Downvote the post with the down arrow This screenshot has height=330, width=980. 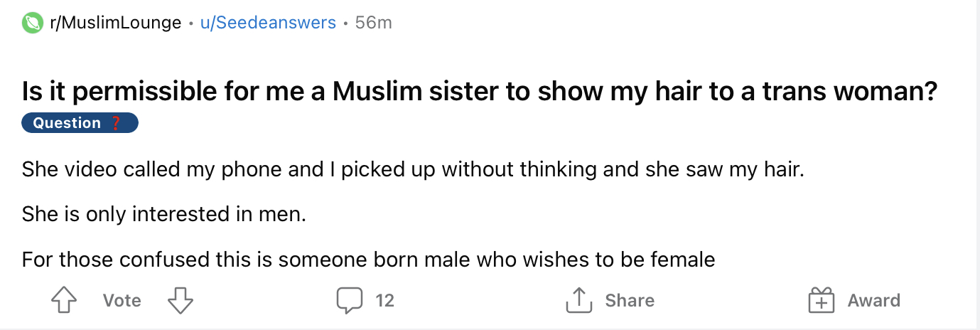(x=181, y=301)
